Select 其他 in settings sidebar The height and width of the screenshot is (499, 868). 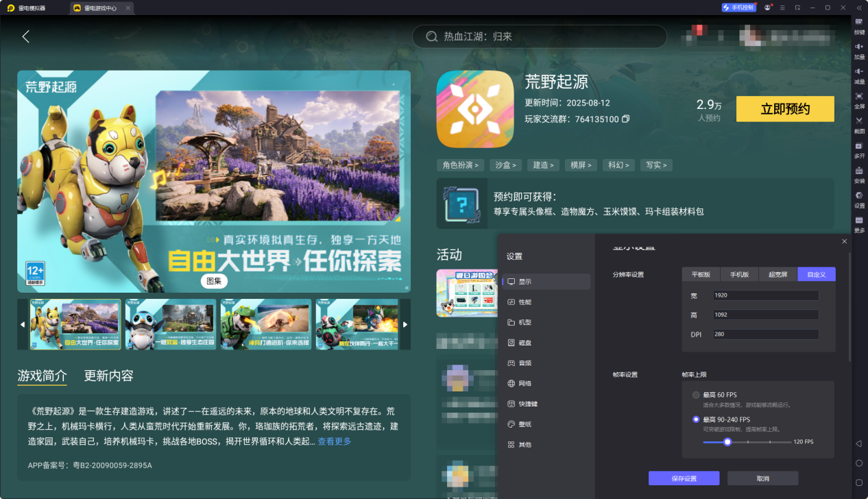(546, 444)
